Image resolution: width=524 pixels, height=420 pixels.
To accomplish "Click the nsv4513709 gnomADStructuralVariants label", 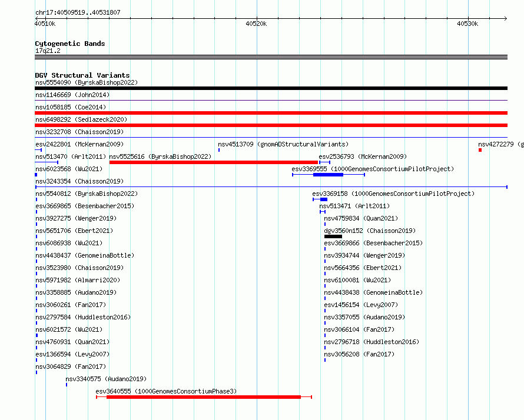I will (x=283, y=144).
